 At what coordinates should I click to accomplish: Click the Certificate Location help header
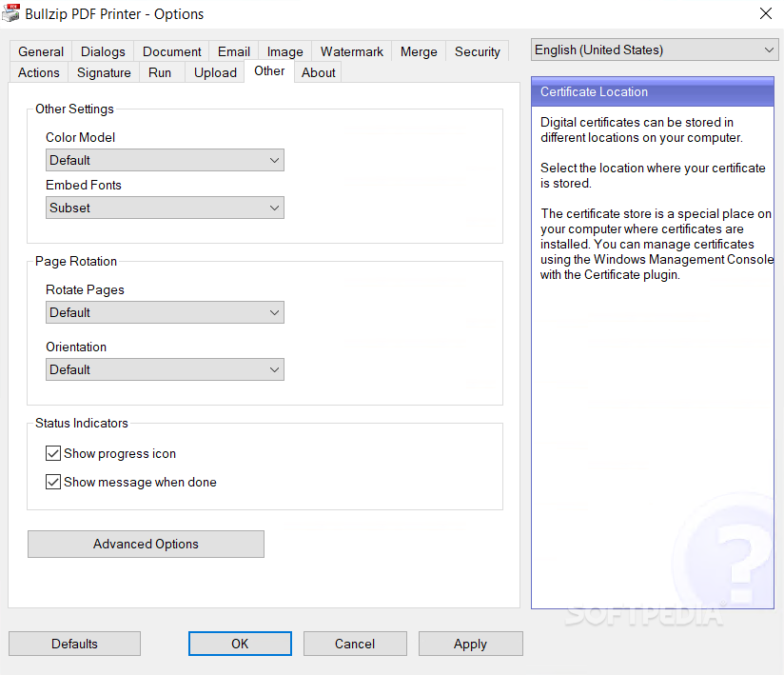pos(653,91)
